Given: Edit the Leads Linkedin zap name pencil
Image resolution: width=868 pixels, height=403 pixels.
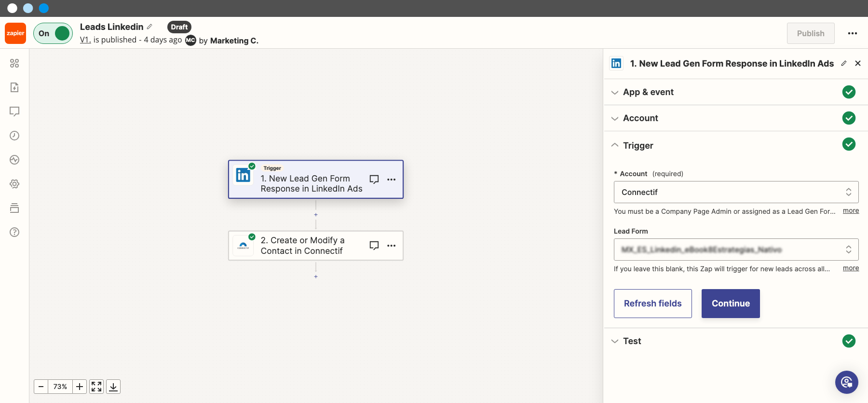Looking at the screenshot, I should [x=149, y=27].
